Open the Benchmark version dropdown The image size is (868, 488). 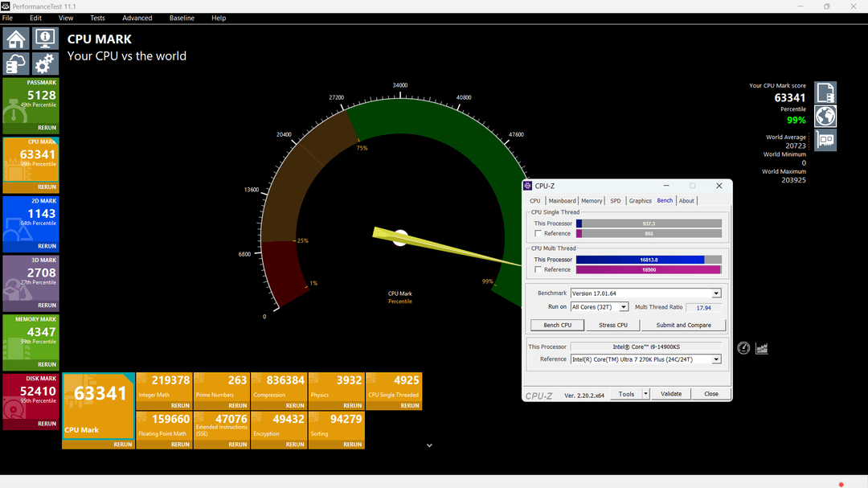716,293
